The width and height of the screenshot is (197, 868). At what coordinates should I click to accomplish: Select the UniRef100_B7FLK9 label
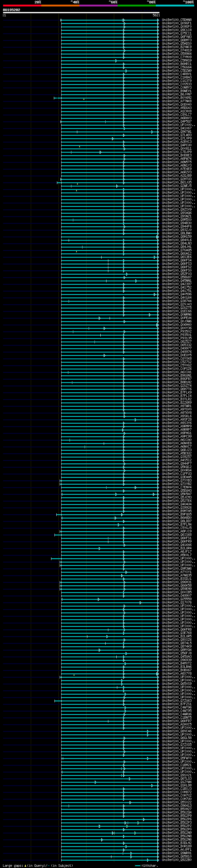coord(177,392)
